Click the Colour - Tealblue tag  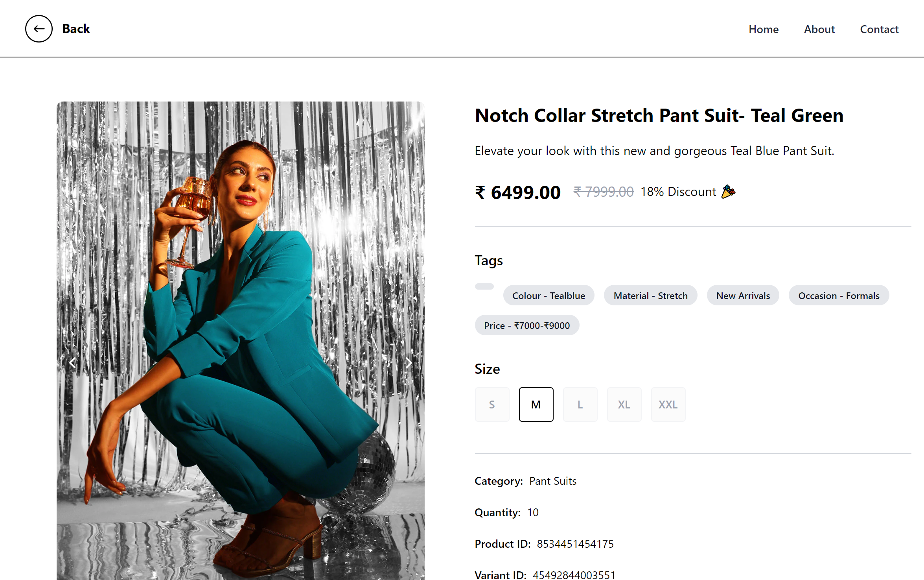point(549,296)
